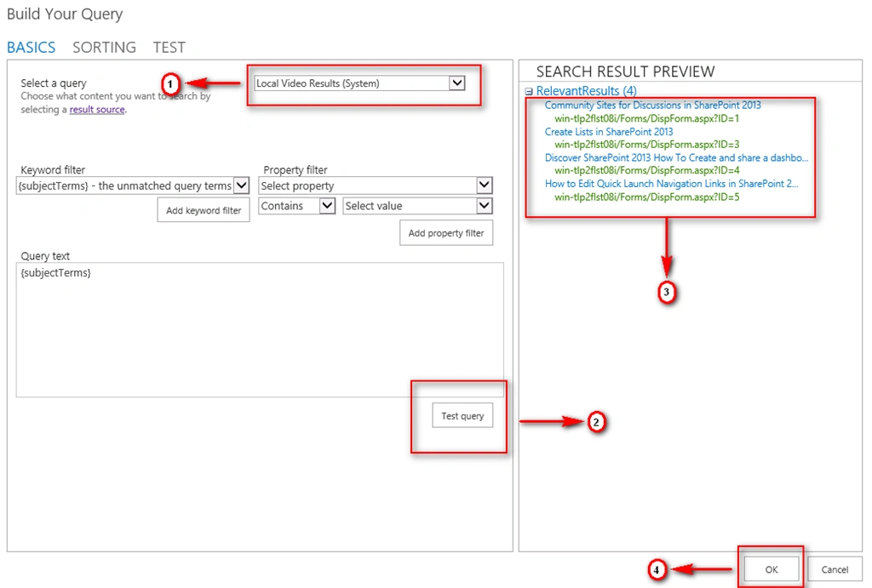The width and height of the screenshot is (872, 588).
Task: Open Create Lists in SharePoint 2013 result
Action: click(x=609, y=132)
